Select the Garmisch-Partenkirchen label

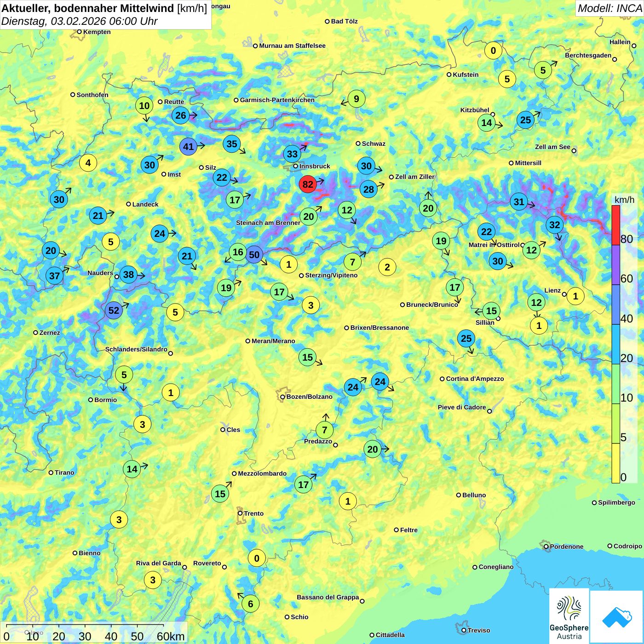click(x=277, y=100)
